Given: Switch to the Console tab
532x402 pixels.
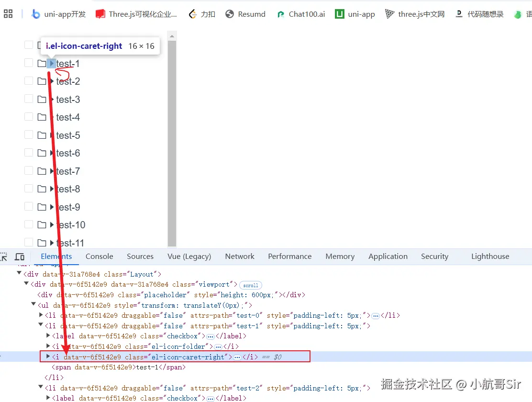Looking at the screenshot, I should pos(100,257).
